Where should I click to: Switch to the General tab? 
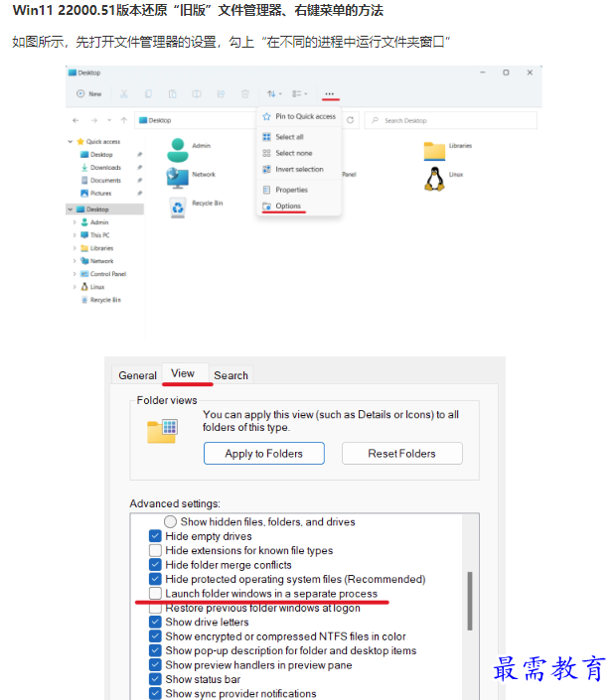137,375
